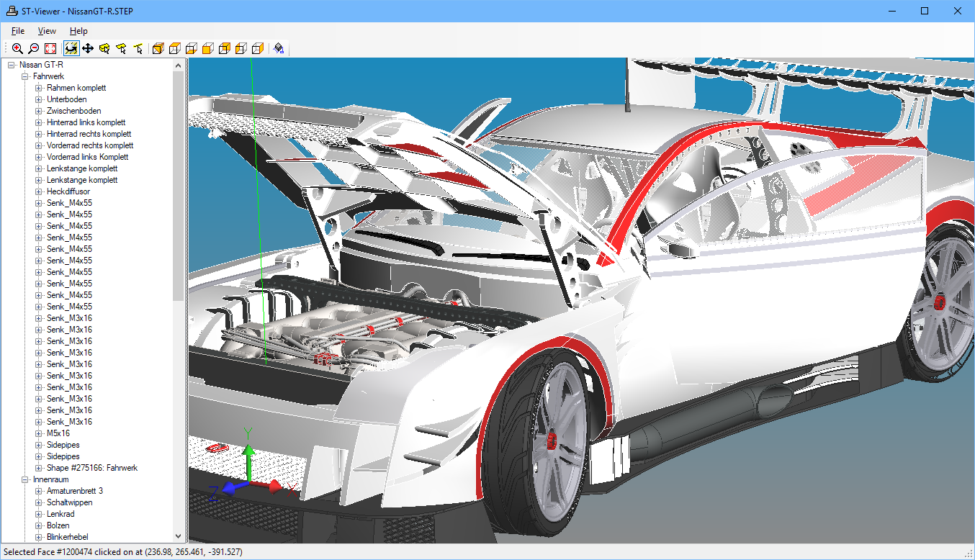Click the zoom out magnifier icon

34,48
